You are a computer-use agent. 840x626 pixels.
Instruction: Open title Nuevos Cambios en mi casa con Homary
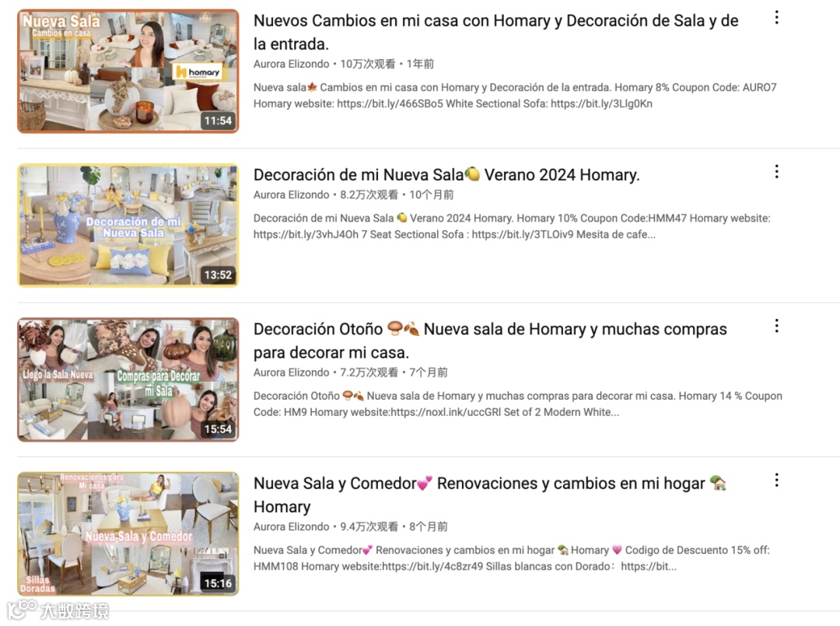(x=495, y=32)
